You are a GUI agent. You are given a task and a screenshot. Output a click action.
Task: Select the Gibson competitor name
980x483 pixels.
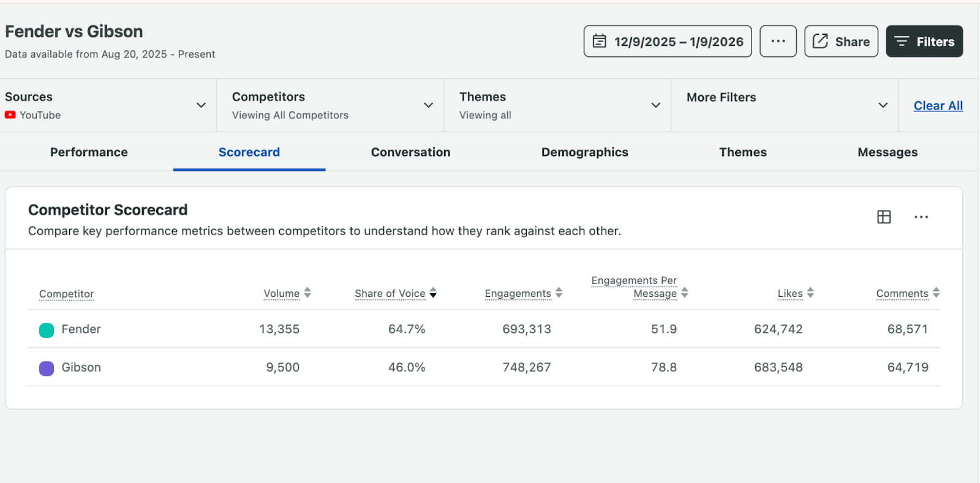pyautogui.click(x=81, y=367)
